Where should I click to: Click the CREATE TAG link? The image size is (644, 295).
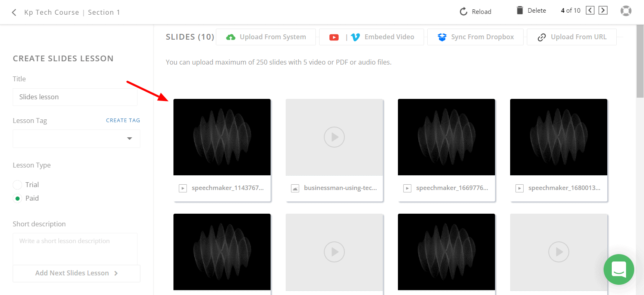pyautogui.click(x=123, y=121)
